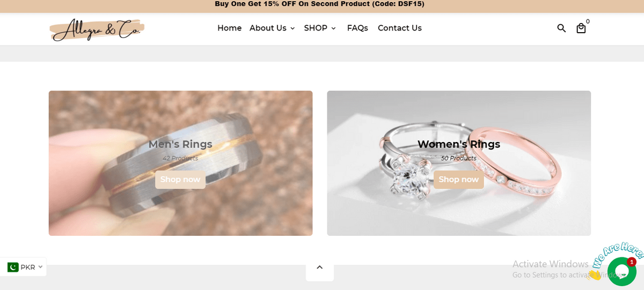Viewport: 644px width, 290px height.
Task: Open the green live chat bubble
Action: (x=621, y=272)
